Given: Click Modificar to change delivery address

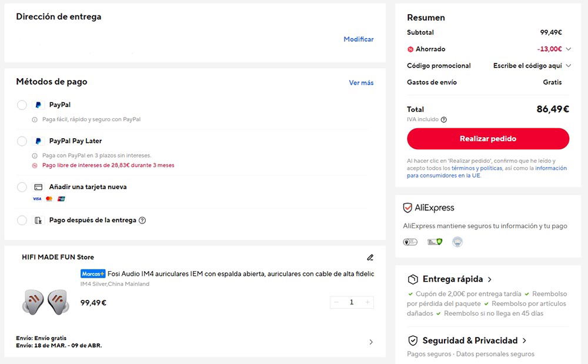Looking at the screenshot, I should (359, 39).
